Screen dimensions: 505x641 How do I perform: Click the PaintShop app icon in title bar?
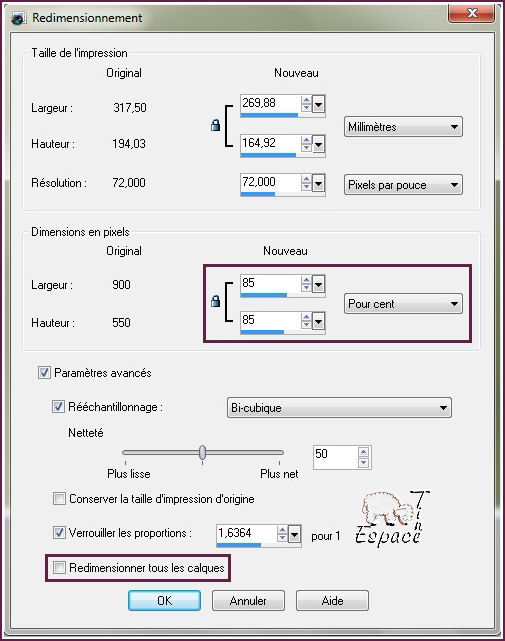[x=19, y=18]
